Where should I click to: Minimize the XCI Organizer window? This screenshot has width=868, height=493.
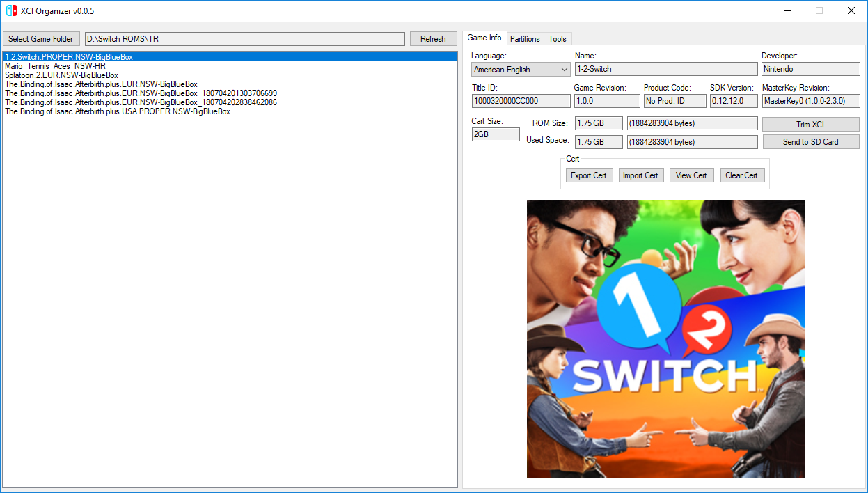pyautogui.click(x=787, y=10)
